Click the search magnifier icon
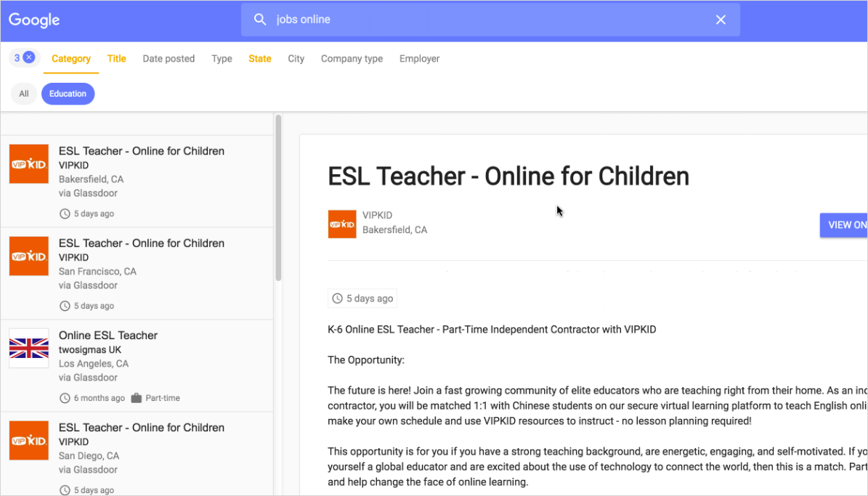Viewport: 868px width, 496px height. click(259, 20)
